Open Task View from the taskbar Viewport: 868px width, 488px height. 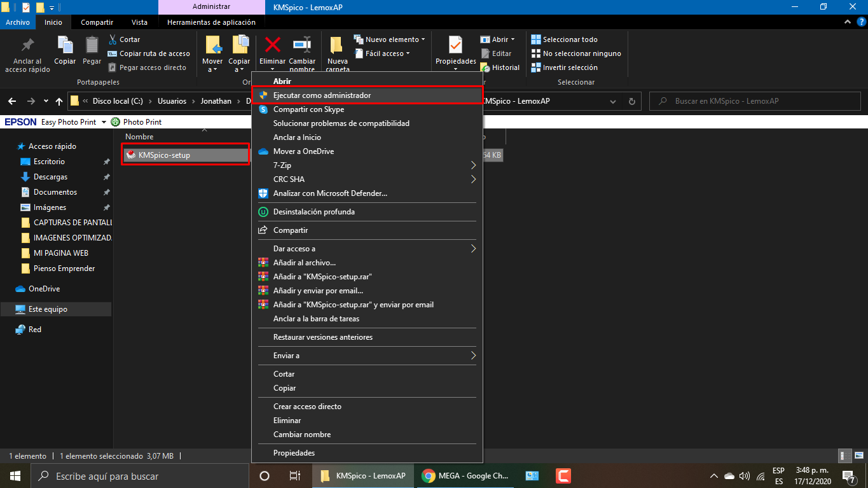tap(294, 476)
